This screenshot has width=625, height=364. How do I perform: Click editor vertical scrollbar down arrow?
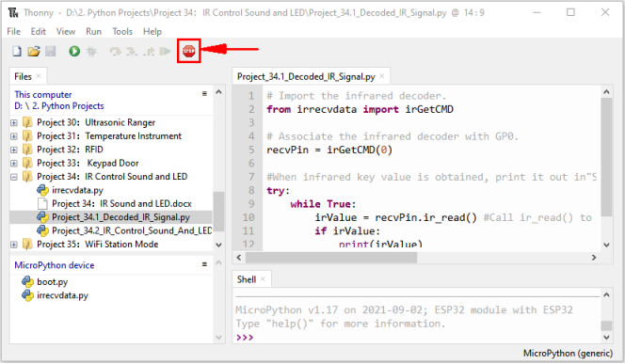(x=606, y=245)
